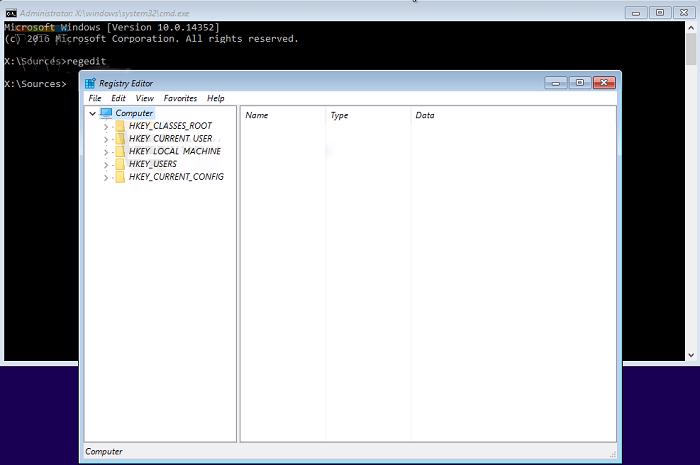
Task: Open the Favorites menu in Registry Editor
Action: [x=180, y=98]
